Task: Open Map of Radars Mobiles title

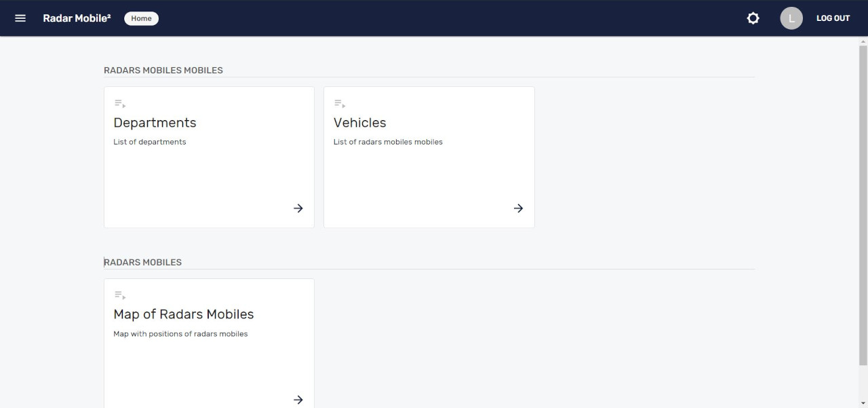Action: click(183, 314)
